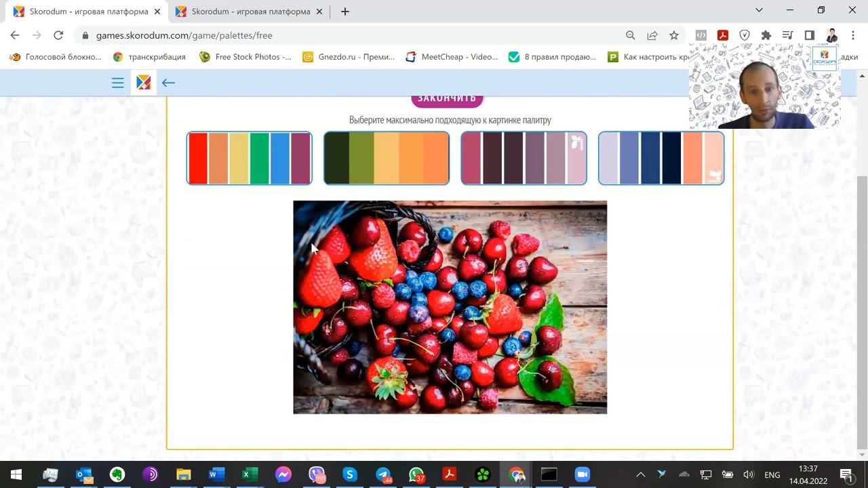Open the Extensions puzzle menu
This screenshot has height=488, width=868.
(766, 35)
